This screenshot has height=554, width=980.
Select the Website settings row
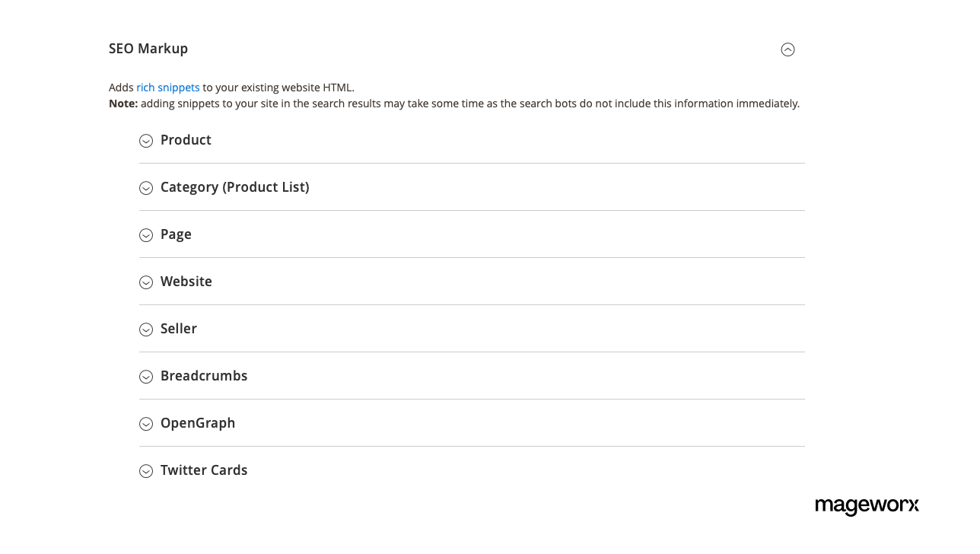pyautogui.click(x=186, y=281)
